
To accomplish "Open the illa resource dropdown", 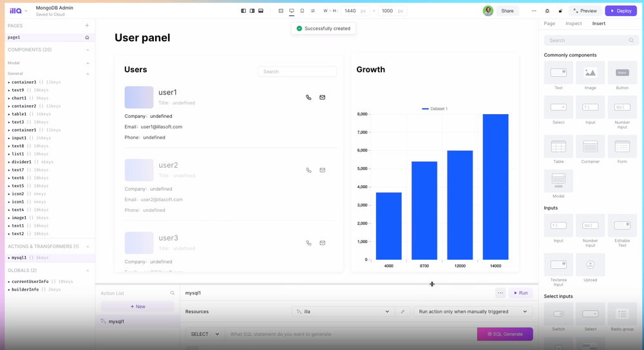I will 342,311.
